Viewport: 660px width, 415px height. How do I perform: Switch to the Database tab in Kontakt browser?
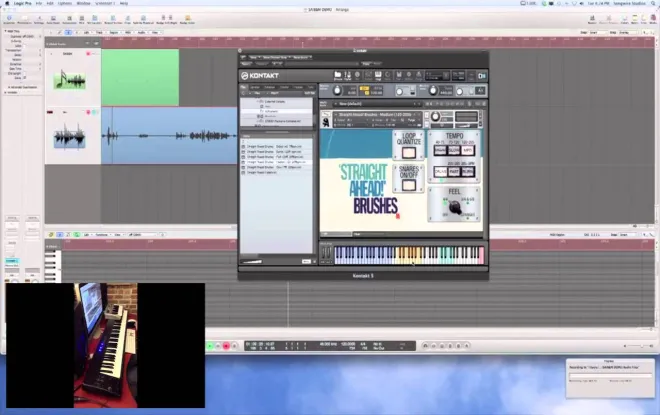(269, 87)
